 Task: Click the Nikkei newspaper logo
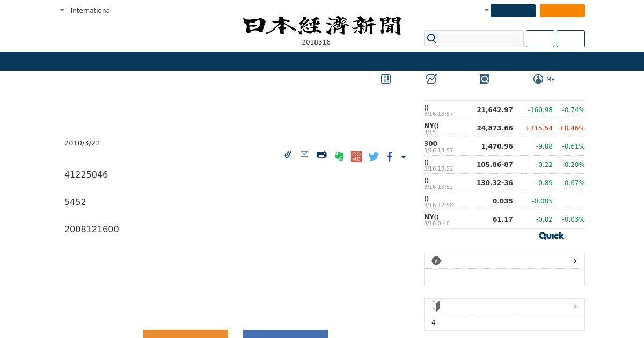pyautogui.click(x=322, y=26)
